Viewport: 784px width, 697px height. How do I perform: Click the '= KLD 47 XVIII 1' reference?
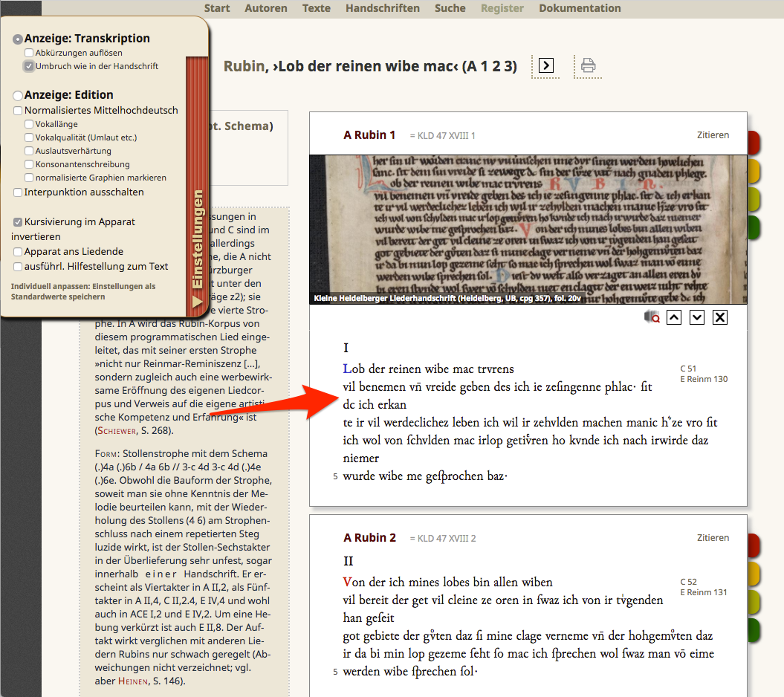pos(442,135)
